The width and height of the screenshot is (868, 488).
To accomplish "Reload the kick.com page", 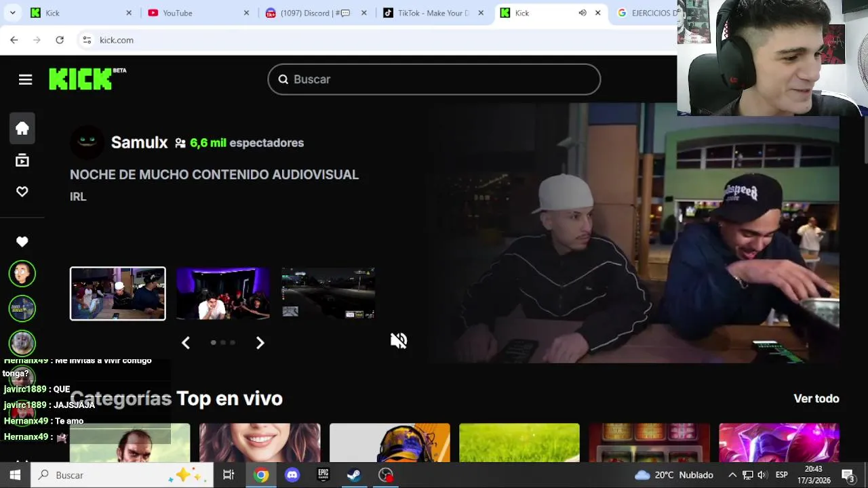I will point(60,40).
